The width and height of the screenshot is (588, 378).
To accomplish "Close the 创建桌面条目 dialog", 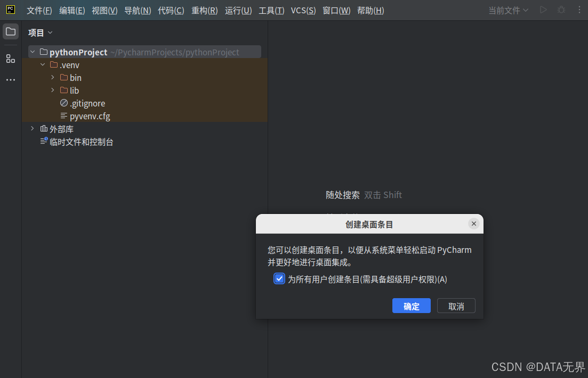I will [473, 224].
